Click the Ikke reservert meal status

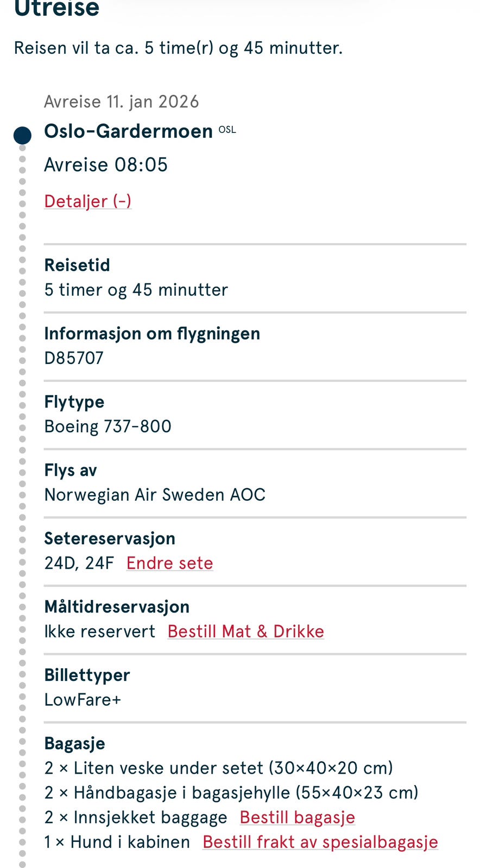pos(99,631)
